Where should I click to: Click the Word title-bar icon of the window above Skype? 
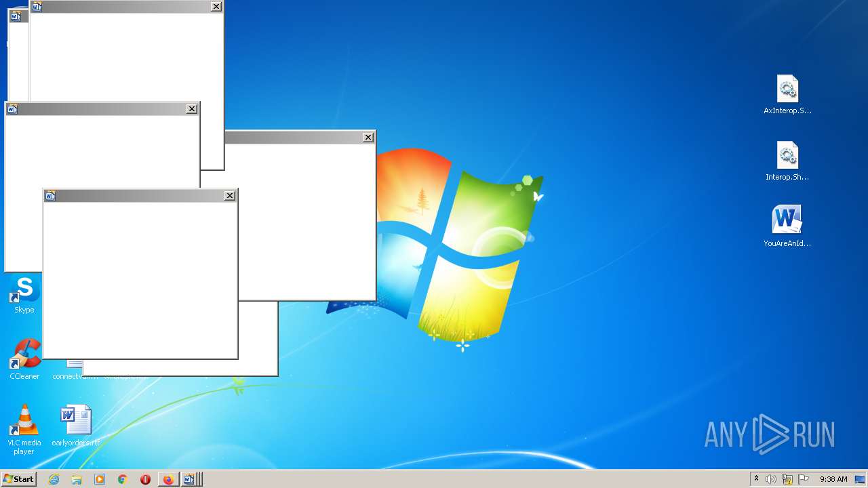12,109
